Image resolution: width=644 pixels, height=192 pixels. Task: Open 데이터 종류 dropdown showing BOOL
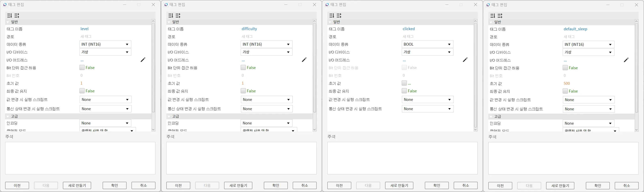coord(427,44)
